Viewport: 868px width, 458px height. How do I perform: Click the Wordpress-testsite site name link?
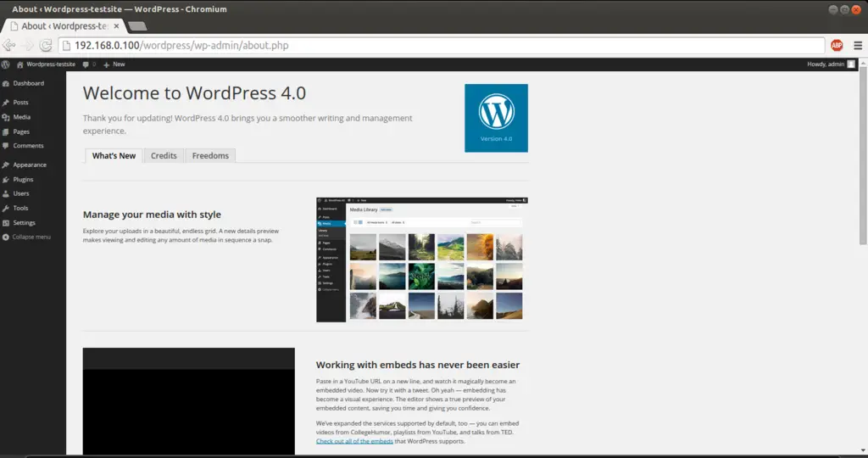(51, 64)
